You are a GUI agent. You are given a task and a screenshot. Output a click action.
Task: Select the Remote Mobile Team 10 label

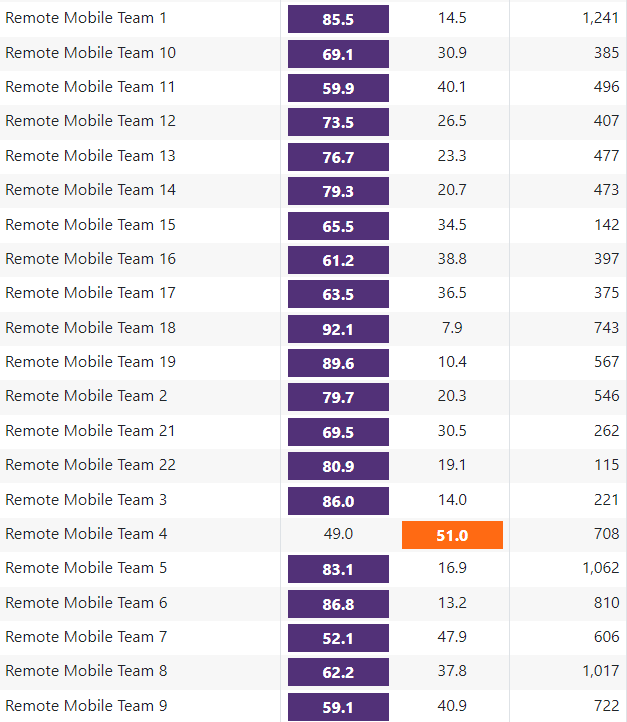(91, 53)
